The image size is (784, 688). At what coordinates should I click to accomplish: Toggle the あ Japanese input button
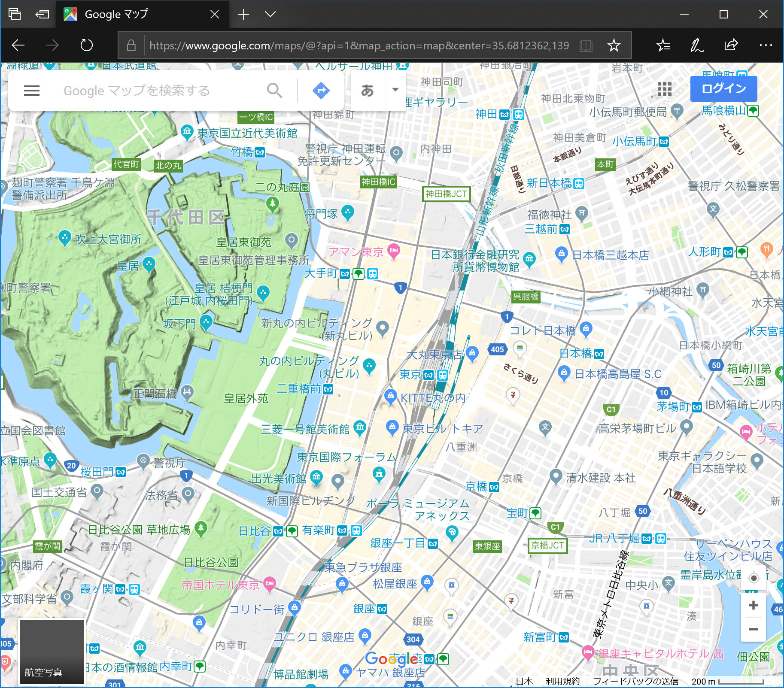[x=368, y=91]
